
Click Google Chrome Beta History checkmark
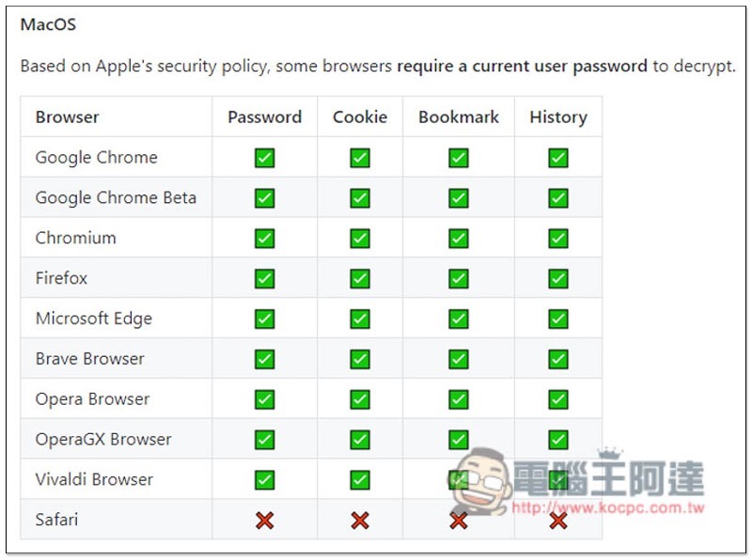coord(558,198)
